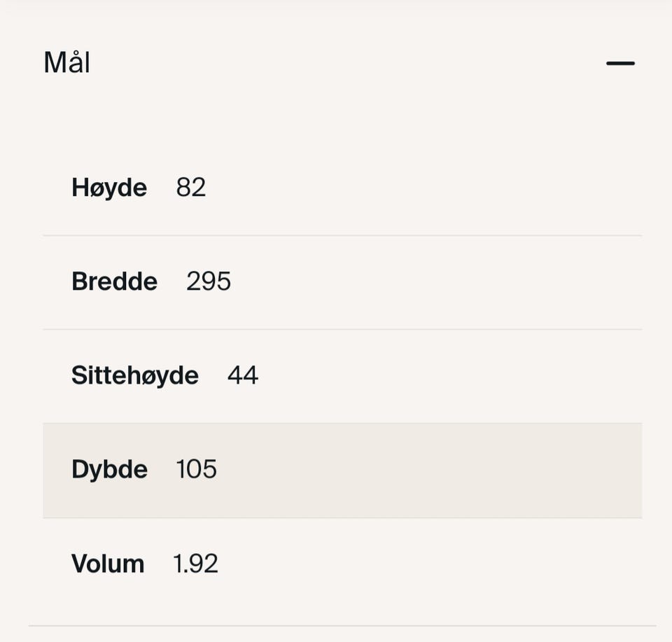Click top edge of highlighted Dybde row
Viewport: 672px width, 642px height.
pos(342,424)
